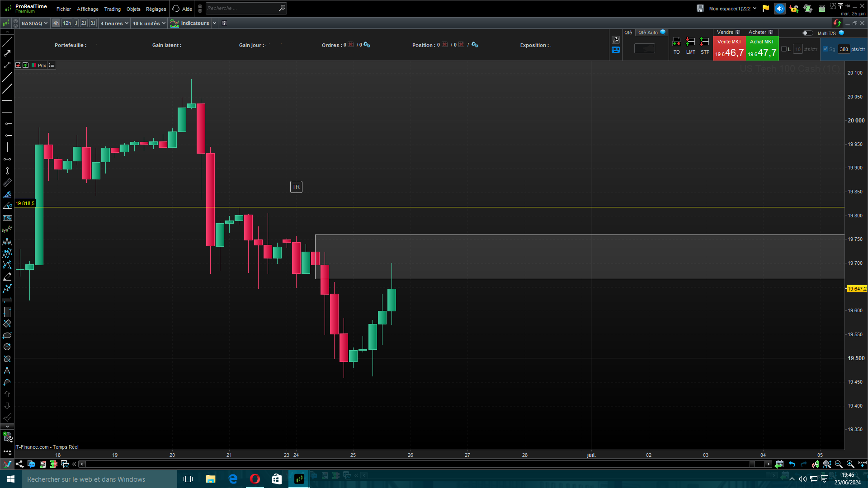Open the 10 k unités dropdown
This screenshot has height=488, width=868.
click(149, 23)
